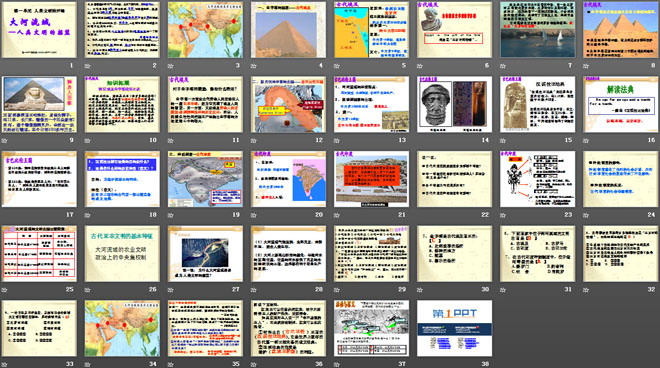
Task: Click the animation star icon under slide 16
Action: coord(586,140)
